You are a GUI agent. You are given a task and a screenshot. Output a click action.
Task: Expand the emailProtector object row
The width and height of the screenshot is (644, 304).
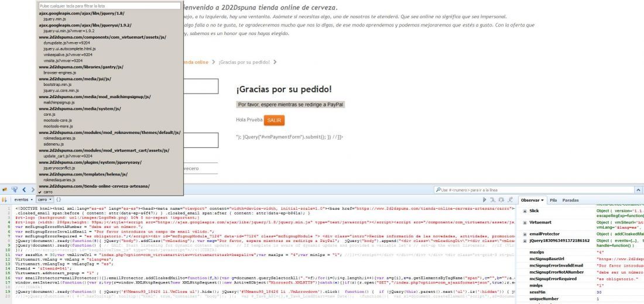[x=525, y=234]
